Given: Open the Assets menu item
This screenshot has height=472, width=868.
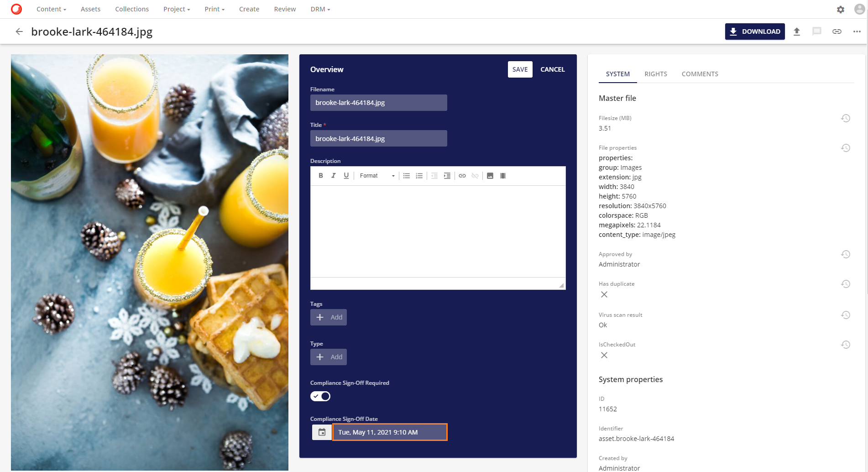Looking at the screenshot, I should click(x=90, y=9).
